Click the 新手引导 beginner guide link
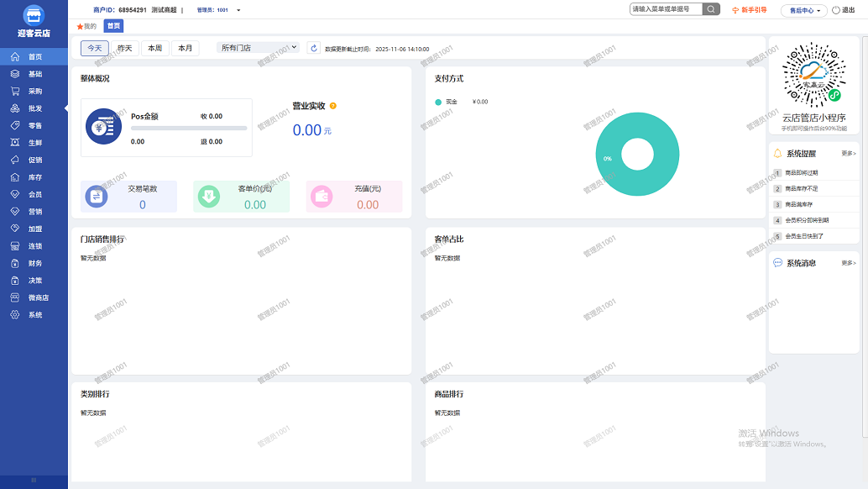 click(x=750, y=10)
